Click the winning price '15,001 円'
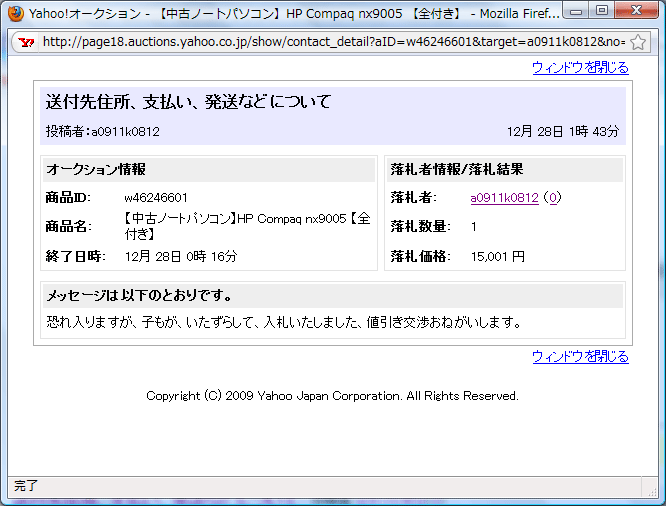This screenshot has width=666, height=506. 497,256
